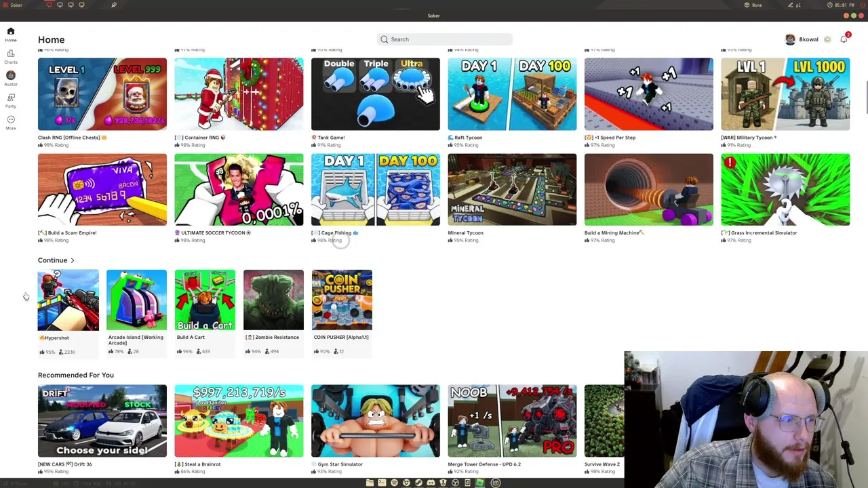Open Discord from the taskbar
The width and height of the screenshot is (868, 488).
(431, 483)
